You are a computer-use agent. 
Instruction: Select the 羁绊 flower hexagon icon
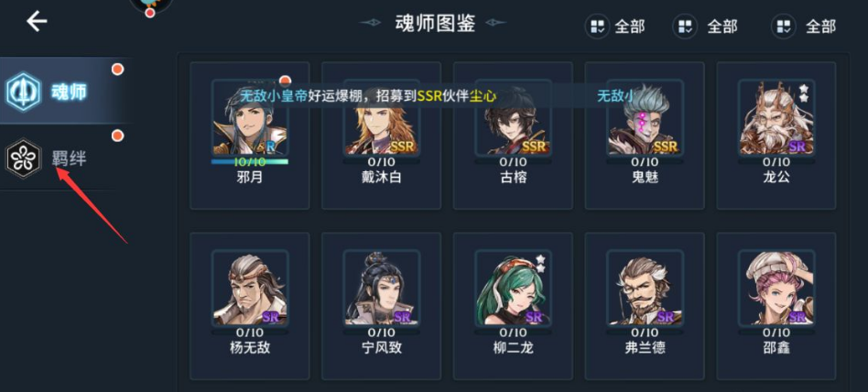click(x=23, y=158)
